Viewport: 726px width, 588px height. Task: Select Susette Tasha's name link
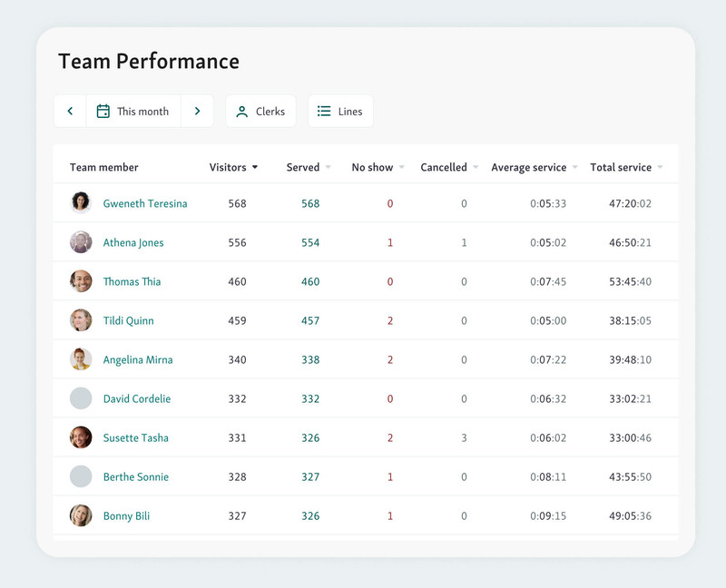coord(135,438)
